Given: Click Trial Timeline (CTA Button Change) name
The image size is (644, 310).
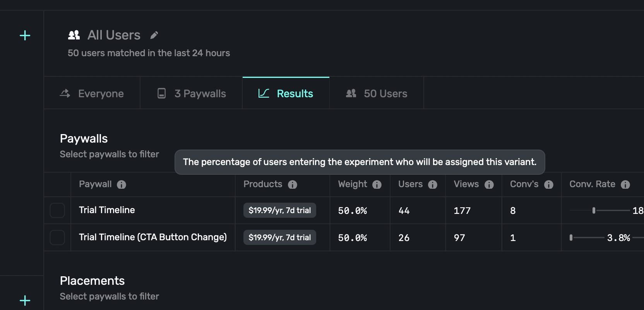Looking at the screenshot, I should 152,237.
